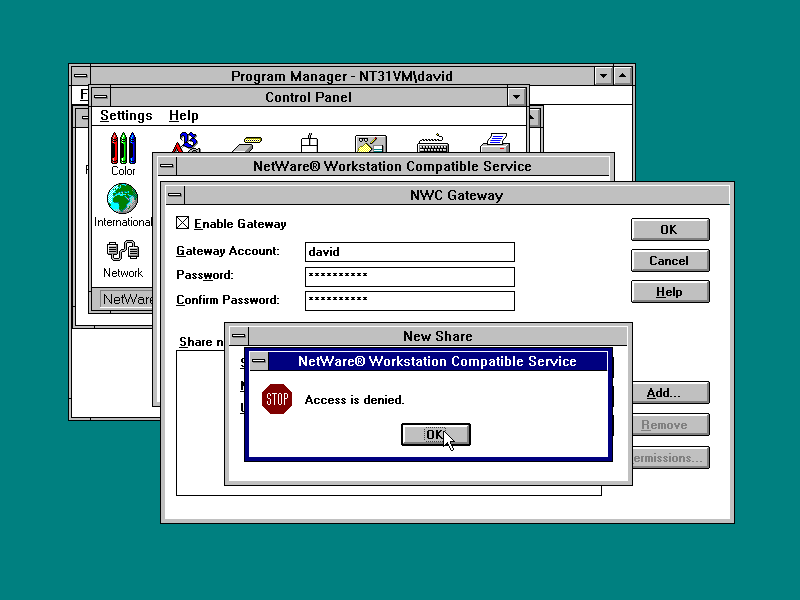Image resolution: width=800 pixels, height=600 pixels.
Task: Open the Help menu in Control Panel
Action: [184, 116]
